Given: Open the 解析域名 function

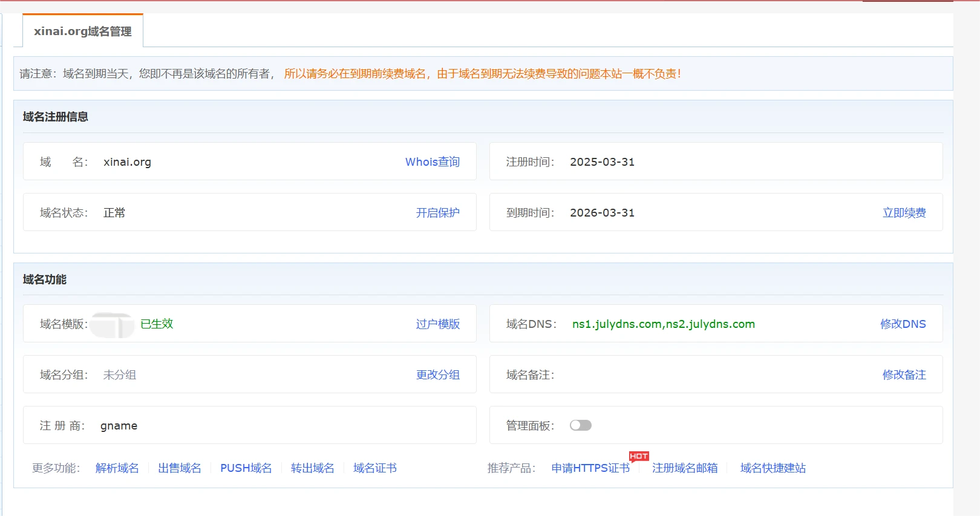Looking at the screenshot, I should point(117,468).
